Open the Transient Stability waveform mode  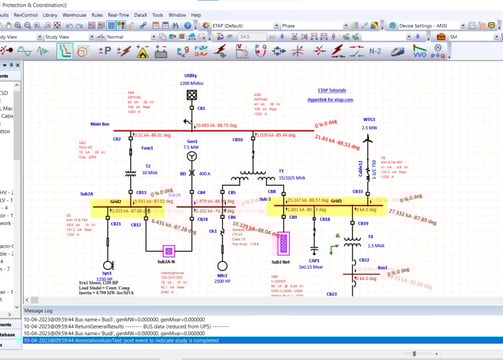[x=43, y=51]
